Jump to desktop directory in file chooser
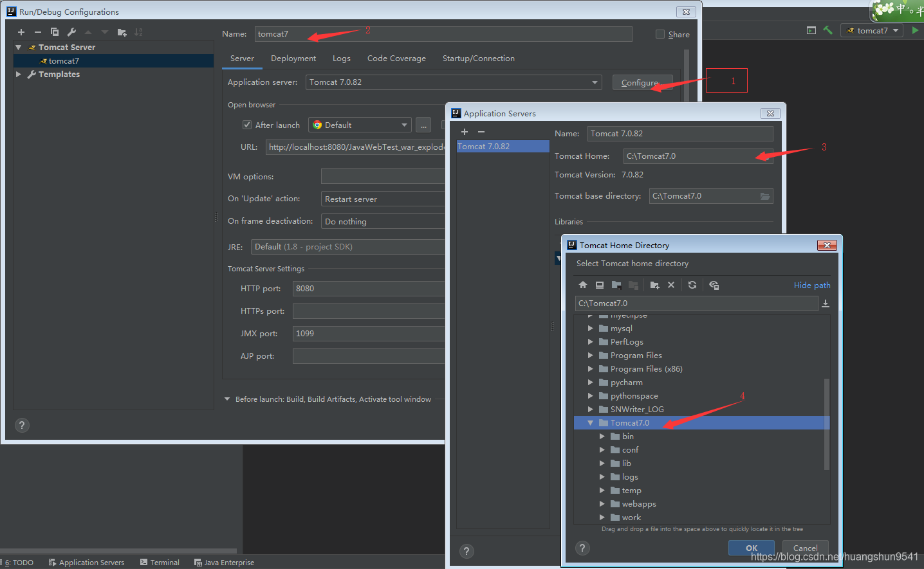 click(x=600, y=285)
